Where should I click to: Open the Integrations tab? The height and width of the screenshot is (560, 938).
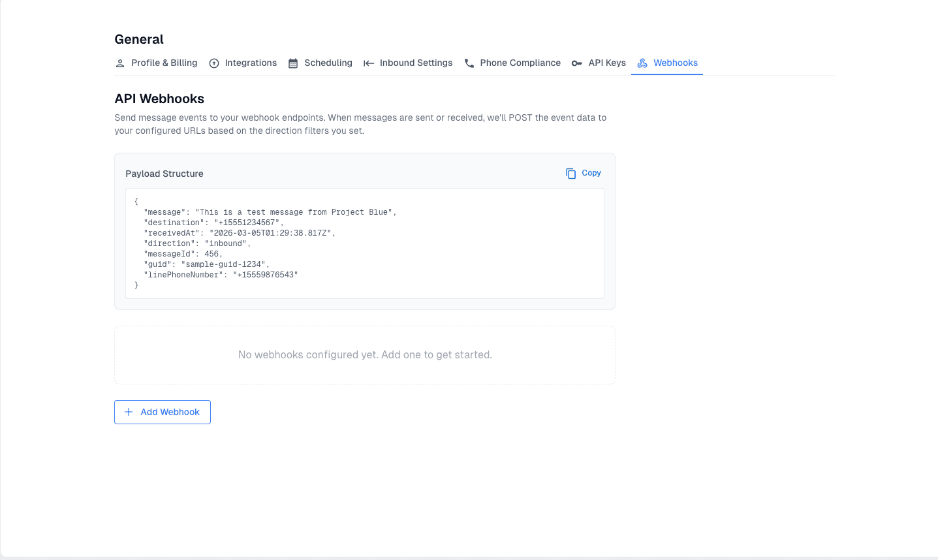point(251,63)
